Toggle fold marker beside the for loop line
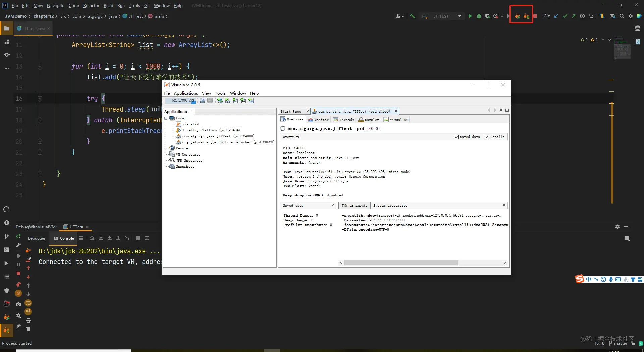 pyautogui.click(x=40, y=66)
